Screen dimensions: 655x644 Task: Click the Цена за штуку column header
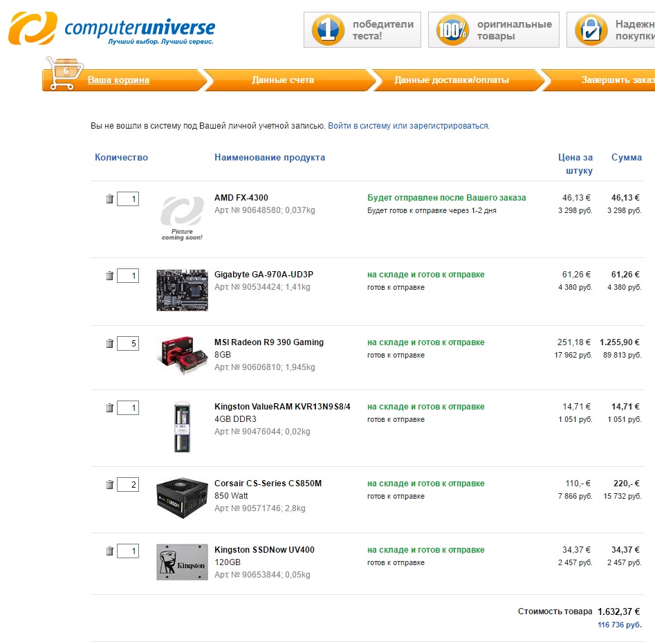click(575, 164)
